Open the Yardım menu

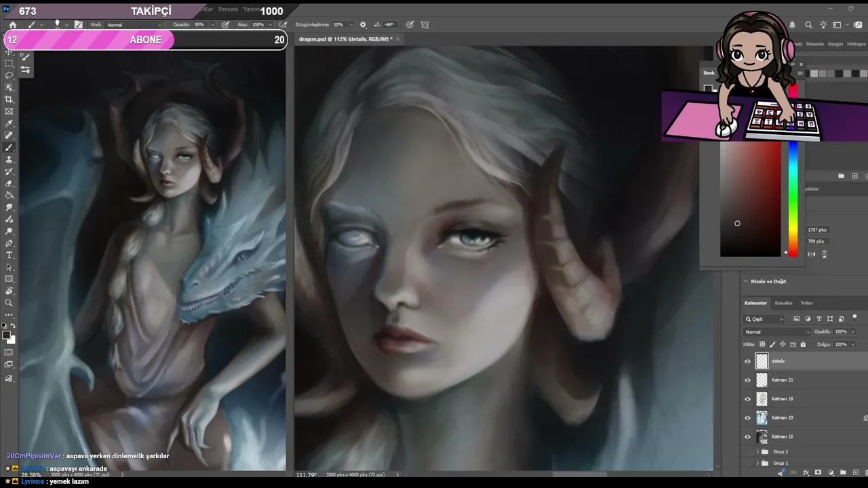point(252,9)
